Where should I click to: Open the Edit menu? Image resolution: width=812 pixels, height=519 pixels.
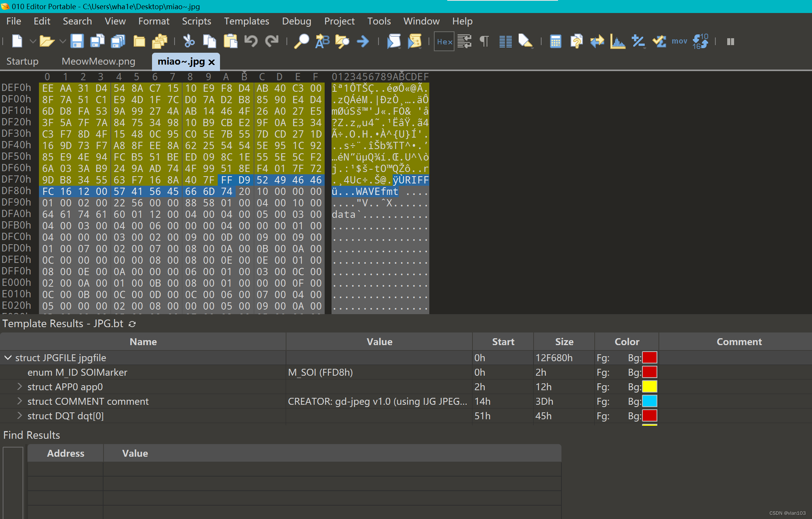[42, 21]
